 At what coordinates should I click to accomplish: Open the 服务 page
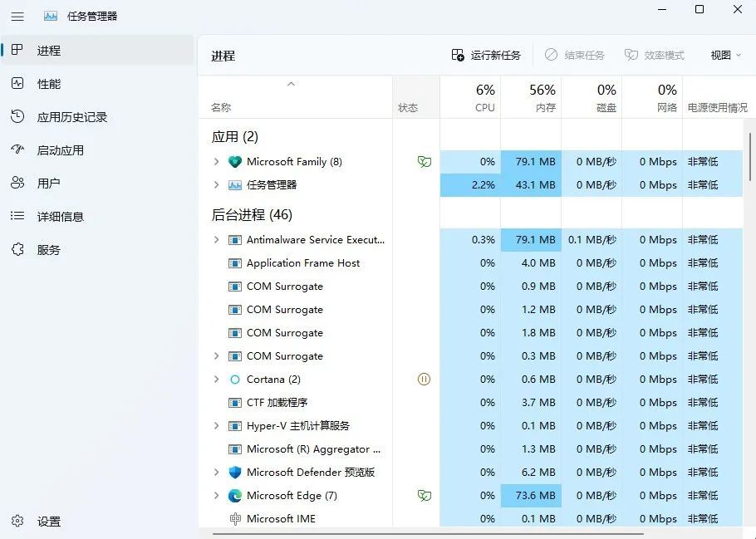click(x=97, y=250)
